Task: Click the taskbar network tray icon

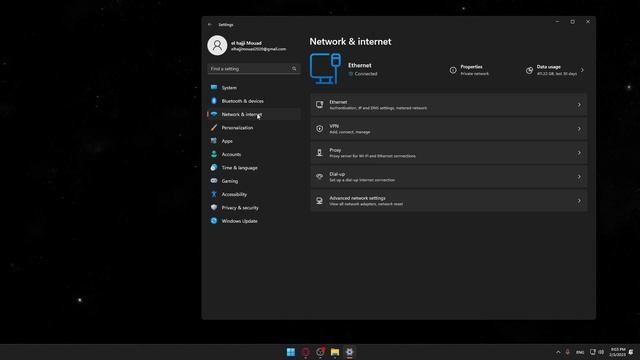Action: pos(593,352)
